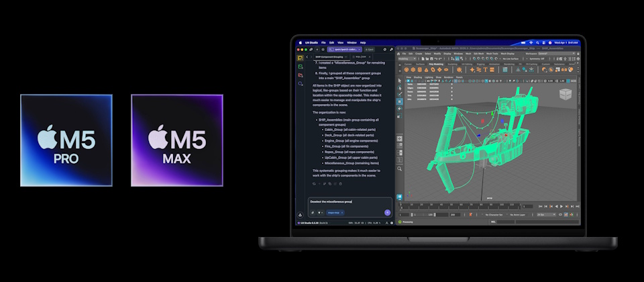Open the Mesh Tools menu in Maya
Image resolution: width=644 pixels, height=282 pixels.
(496, 54)
